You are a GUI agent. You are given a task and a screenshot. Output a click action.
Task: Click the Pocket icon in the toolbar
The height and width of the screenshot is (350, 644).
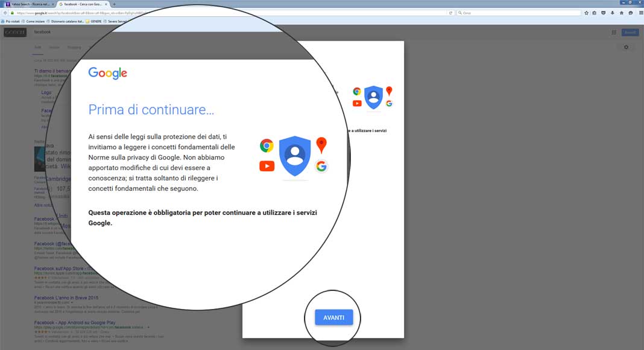(604, 13)
